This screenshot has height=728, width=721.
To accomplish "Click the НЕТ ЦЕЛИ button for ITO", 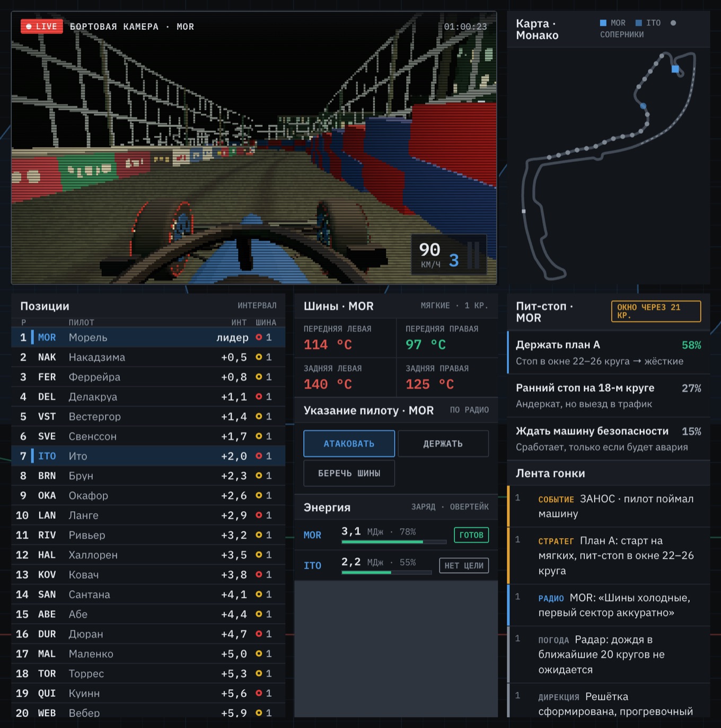I will (x=464, y=566).
